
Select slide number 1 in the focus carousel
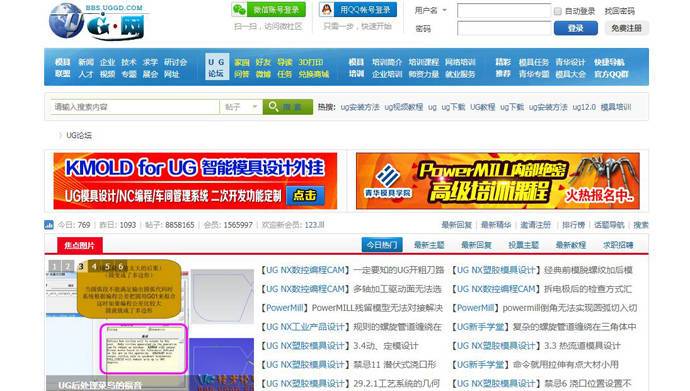(54, 266)
